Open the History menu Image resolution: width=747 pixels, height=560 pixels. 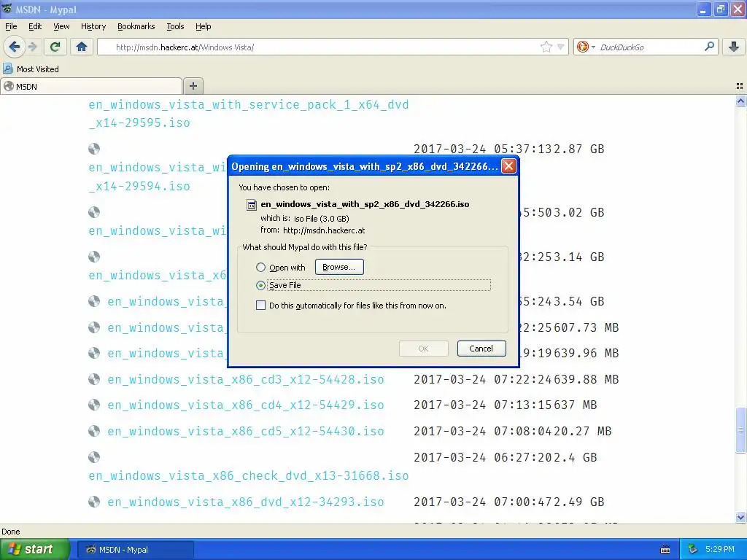pos(93,26)
